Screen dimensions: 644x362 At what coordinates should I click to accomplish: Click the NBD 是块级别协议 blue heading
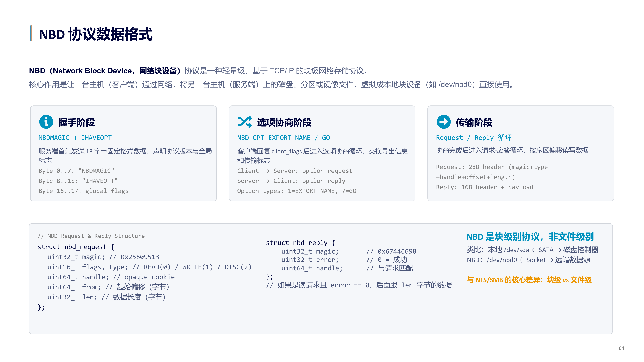(x=530, y=237)
